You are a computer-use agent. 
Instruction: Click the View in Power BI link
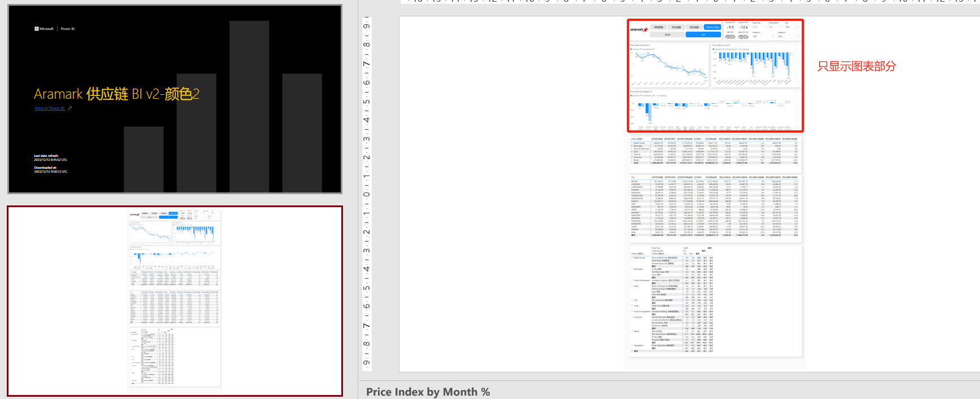[50, 108]
